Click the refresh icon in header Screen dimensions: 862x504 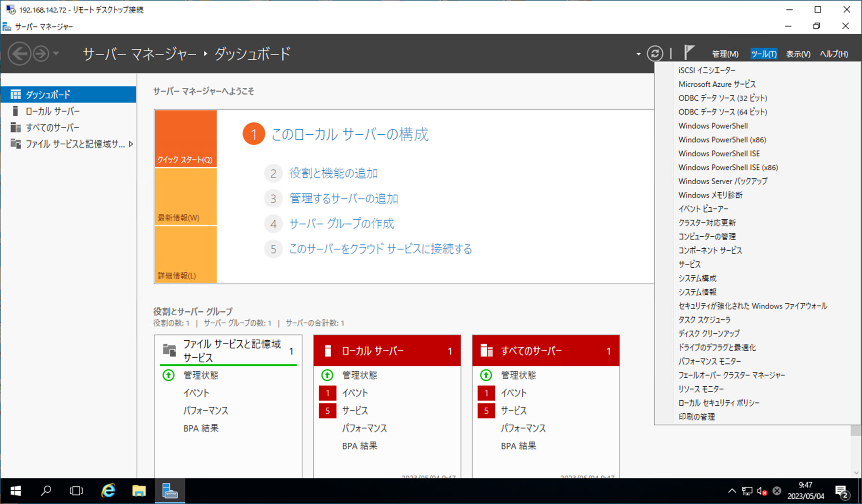[x=655, y=54]
